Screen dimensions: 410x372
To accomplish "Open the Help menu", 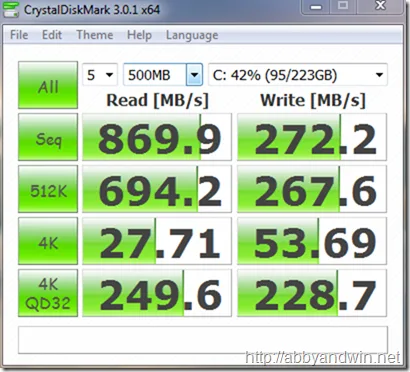I will pos(139,35).
